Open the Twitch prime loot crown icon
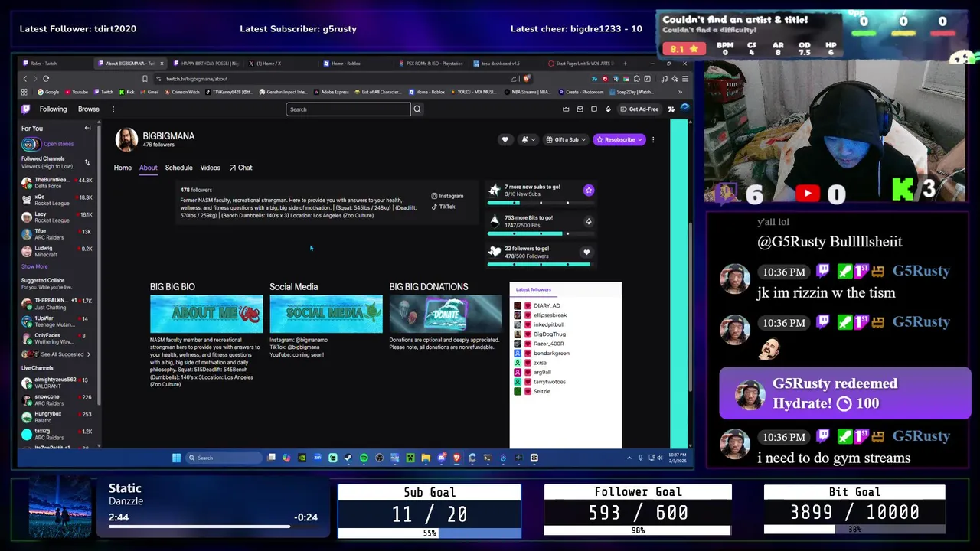The height and width of the screenshot is (551, 980). 566,109
